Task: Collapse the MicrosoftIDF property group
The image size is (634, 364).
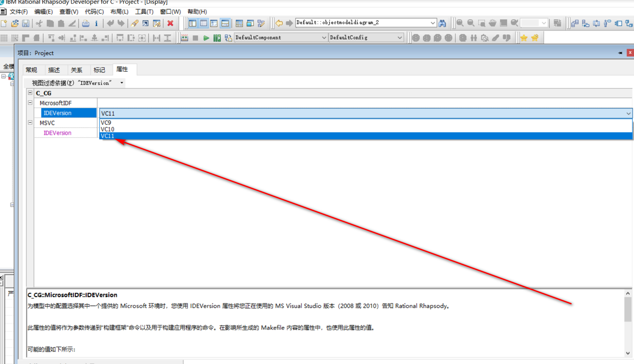Action: click(x=30, y=102)
